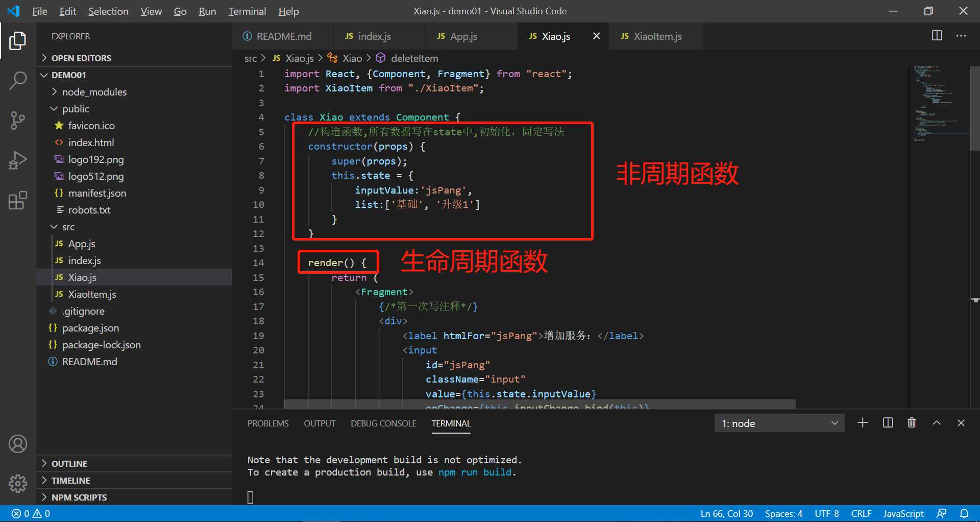Maximize the terminal panel size

937,423
